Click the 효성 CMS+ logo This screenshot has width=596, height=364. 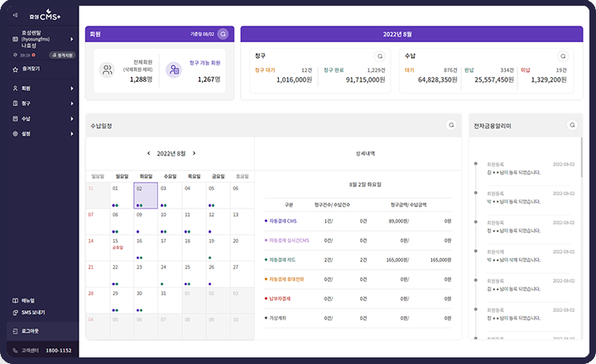pos(45,16)
